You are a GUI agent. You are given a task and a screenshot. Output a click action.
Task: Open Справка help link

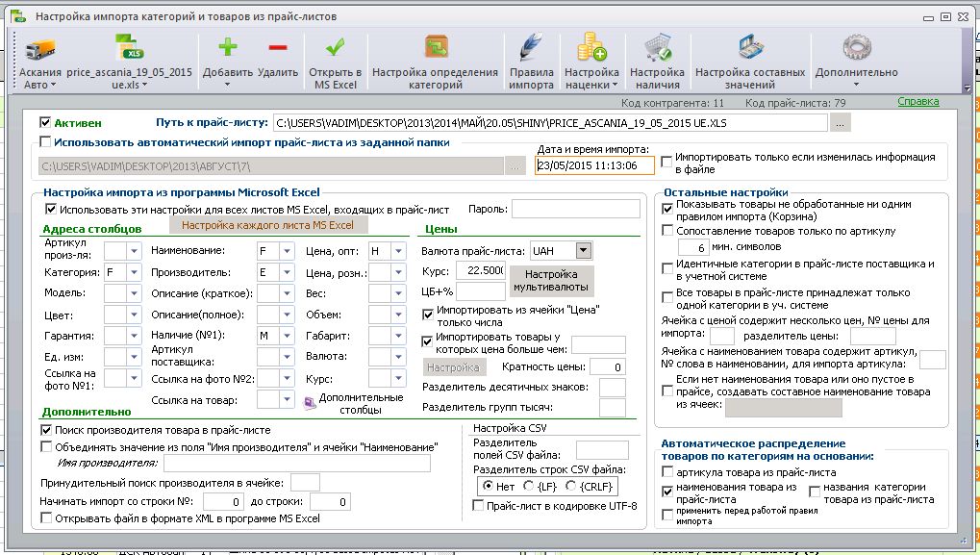click(x=918, y=101)
